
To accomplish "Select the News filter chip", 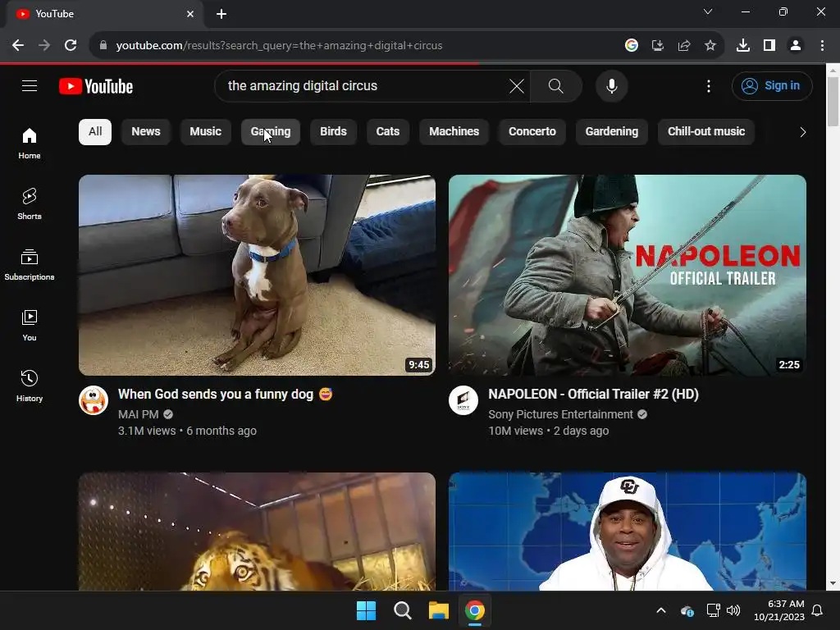I will tap(146, 132).
